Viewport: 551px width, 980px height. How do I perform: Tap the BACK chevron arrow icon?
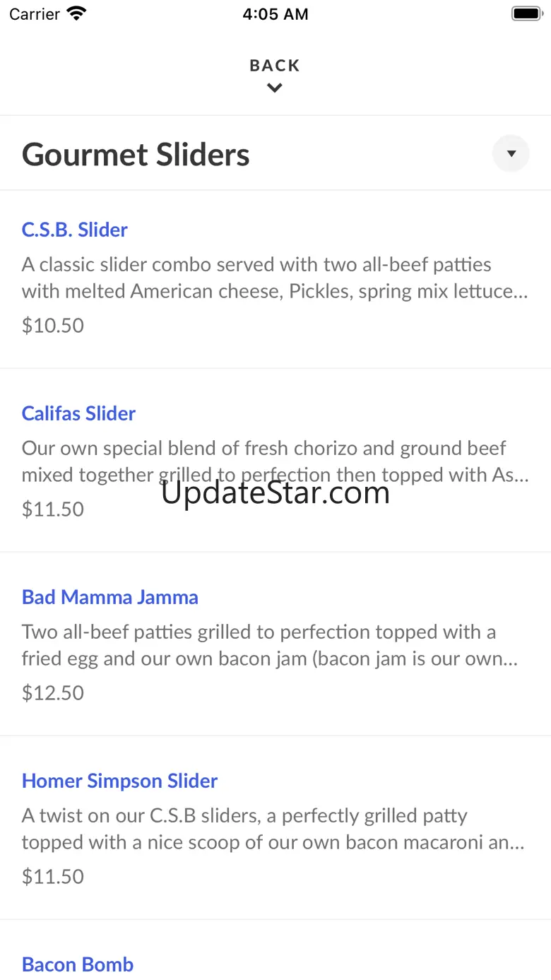[275, 88]
